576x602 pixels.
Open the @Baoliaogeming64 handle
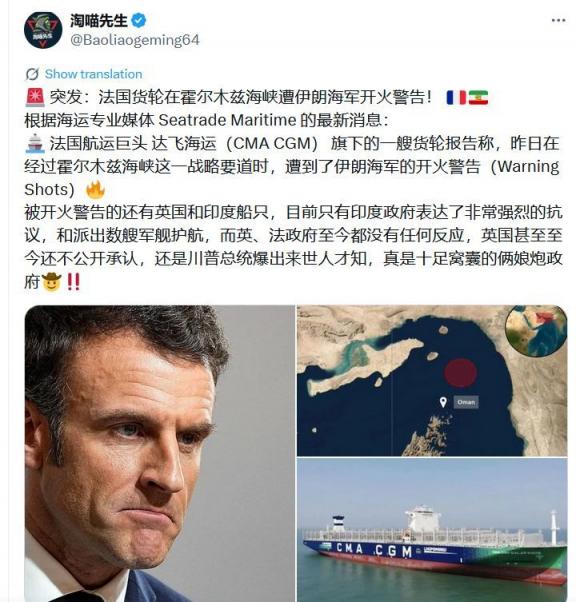135,40
